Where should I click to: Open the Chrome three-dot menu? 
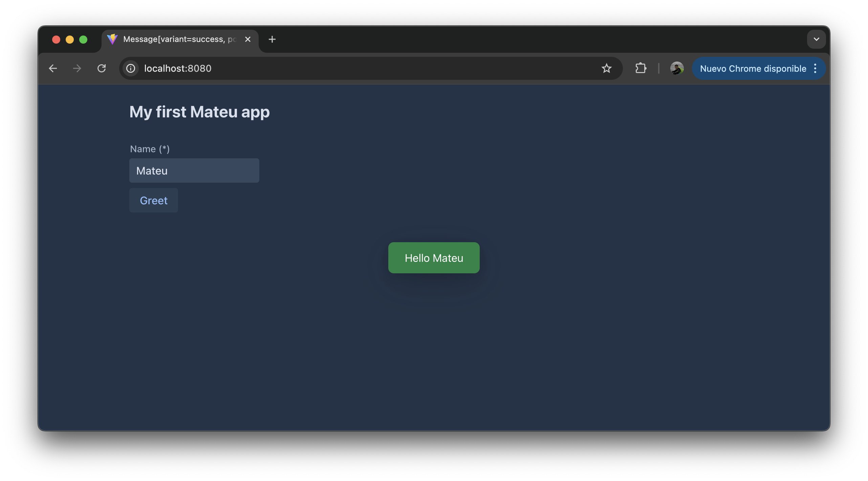click(816, 69)
